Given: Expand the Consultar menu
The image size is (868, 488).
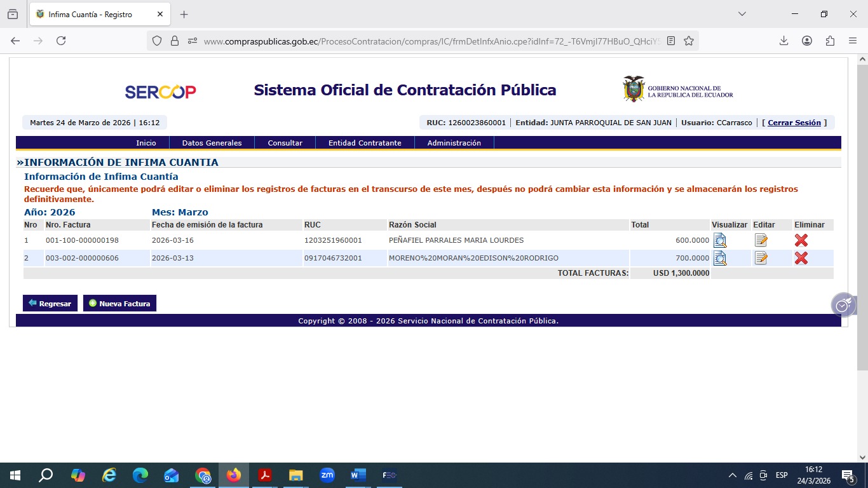Looking at the screenshot, I should pos(285,143).
